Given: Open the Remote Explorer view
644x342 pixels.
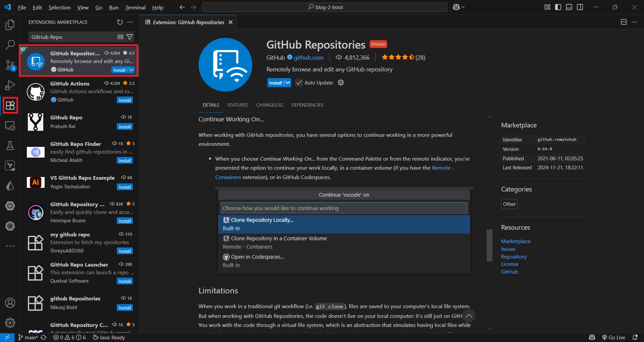Looking at the screenshot, I should tap(10, 125).
